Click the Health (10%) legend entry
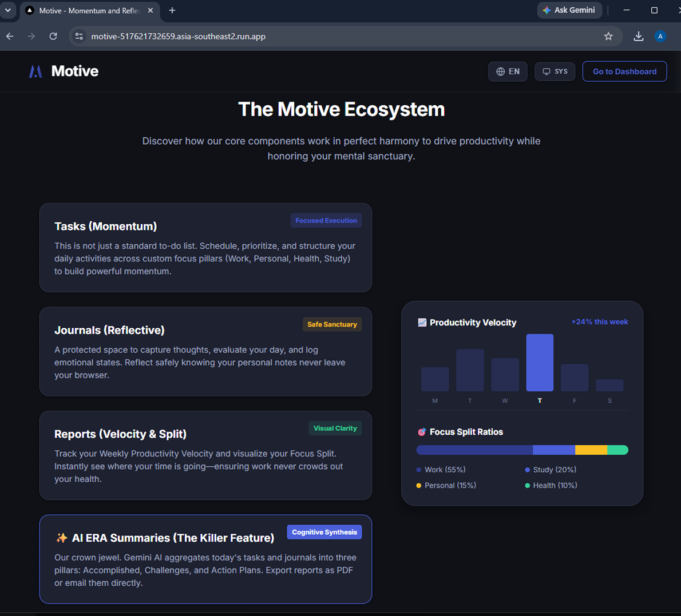 pyautogui.click(x=551, y=486)
